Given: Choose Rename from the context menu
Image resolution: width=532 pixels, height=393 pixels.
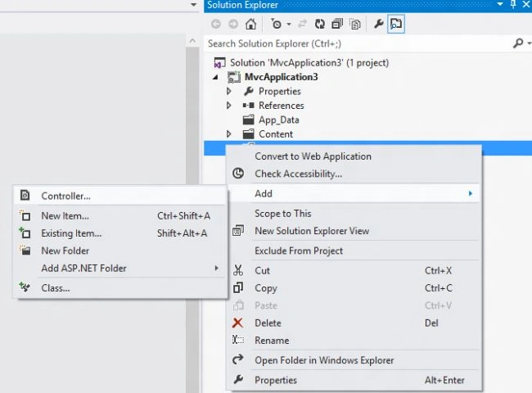Looking at the screenshot, I should tap(354, 340).
